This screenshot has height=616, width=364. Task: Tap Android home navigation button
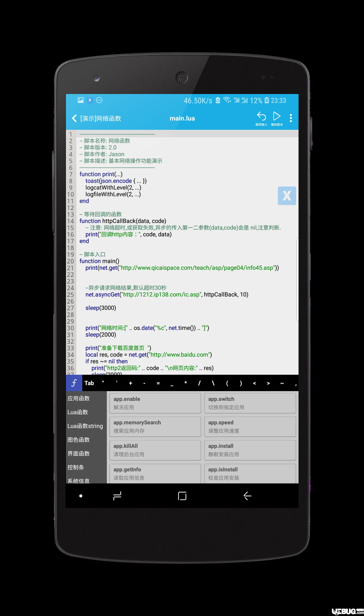[x=182, y=496]
